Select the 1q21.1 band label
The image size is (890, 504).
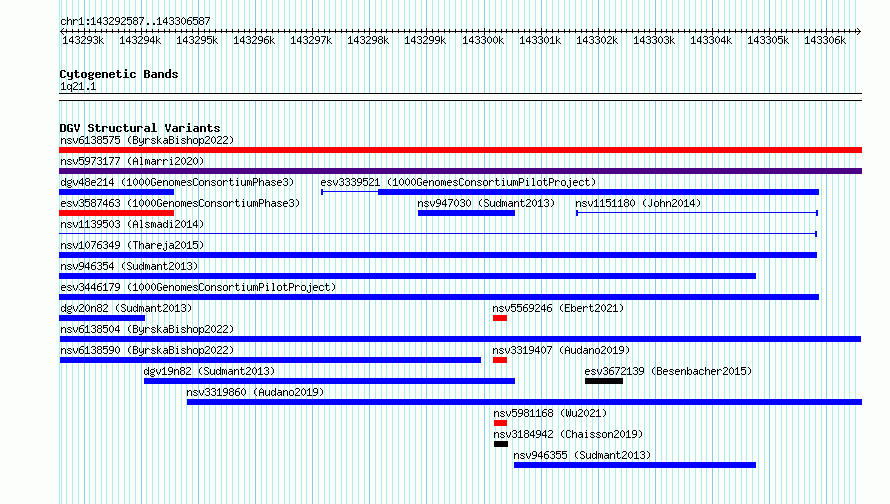[x=78, y=86]
